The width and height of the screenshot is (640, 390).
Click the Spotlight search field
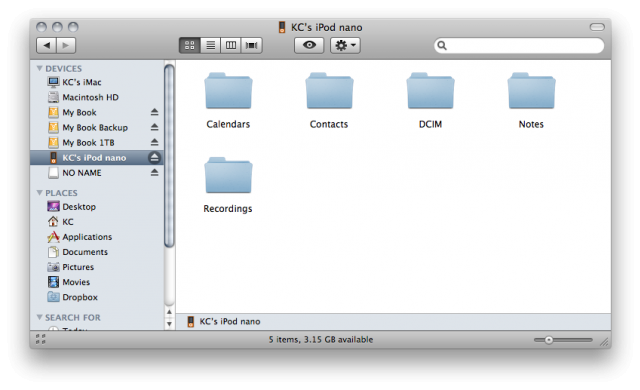(x=519, y=45)
